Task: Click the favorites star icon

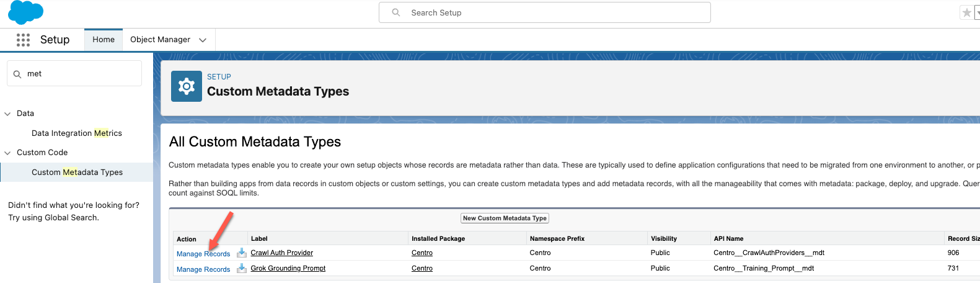Action: pos(966,12)
